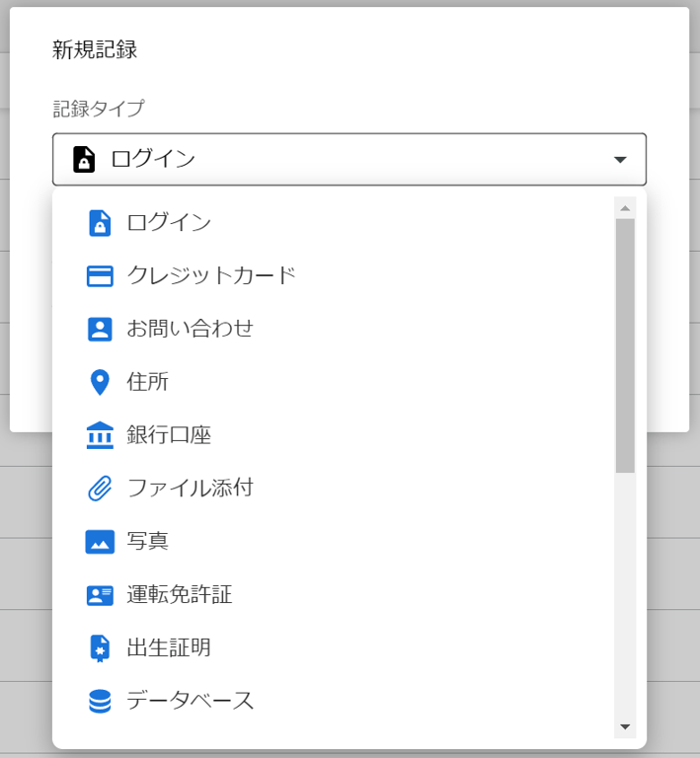The image size is (700, 758).
Task: Click the scrollbar down arrow
Action: coord(625,727)
